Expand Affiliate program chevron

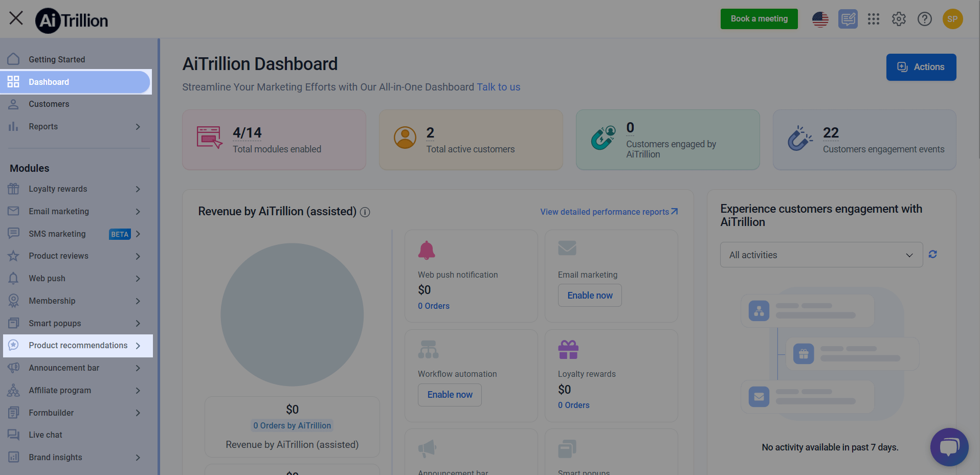coord(138,390)
